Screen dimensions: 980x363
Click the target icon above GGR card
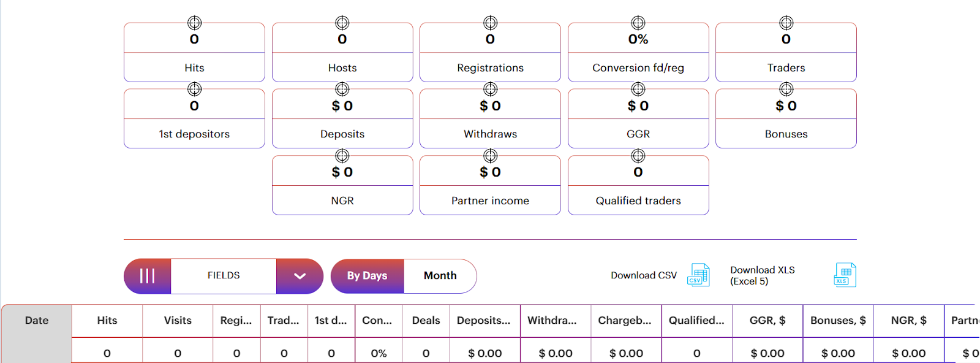coord(638,89)
